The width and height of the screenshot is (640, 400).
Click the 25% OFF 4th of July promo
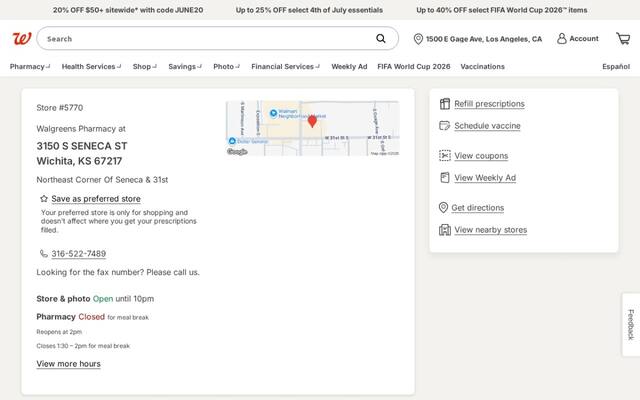coord(309,10)
